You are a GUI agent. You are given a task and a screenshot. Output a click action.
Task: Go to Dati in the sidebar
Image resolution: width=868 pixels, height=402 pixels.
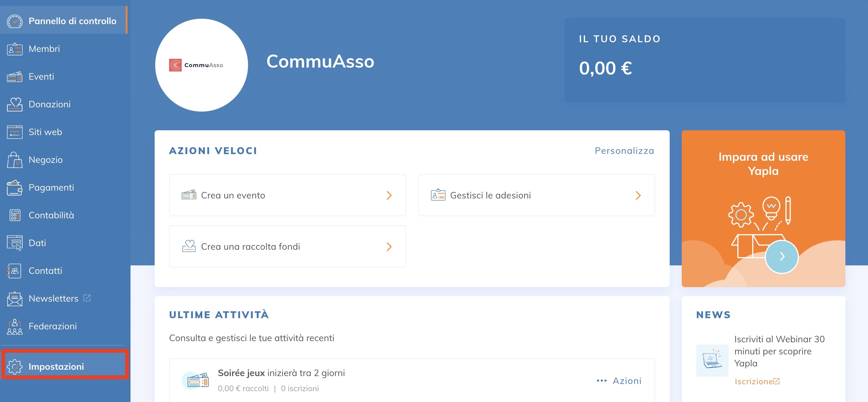click(37, 243)
